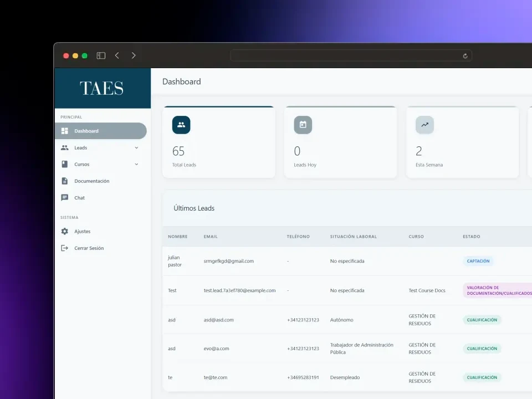The width and height of the screenshot is (532, 399).
Task: Click CUALIFICACIÓN badge for asd@asd.com
Action: [x=482, y=320]
